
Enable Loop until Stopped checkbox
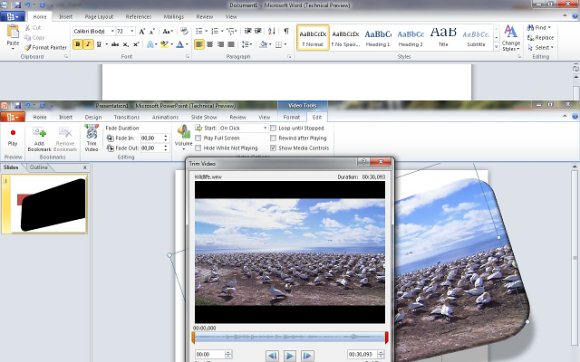[x=273, y=128]
